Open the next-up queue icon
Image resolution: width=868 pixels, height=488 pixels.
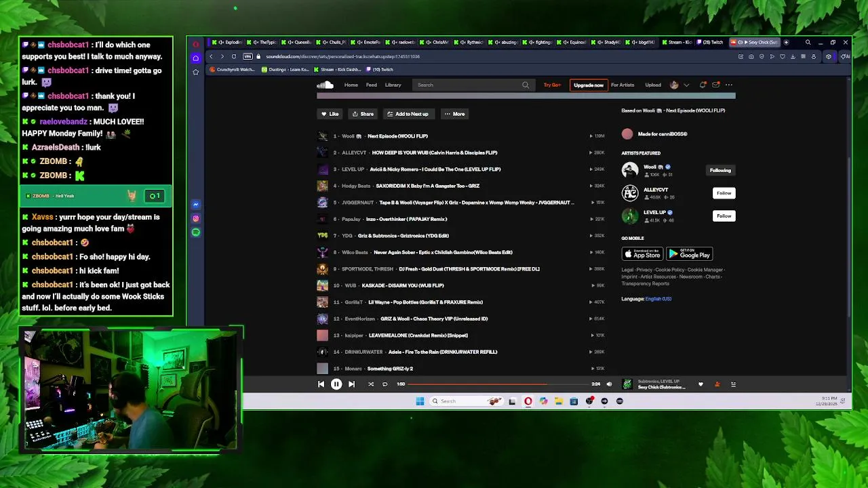[x=733, y=384]
